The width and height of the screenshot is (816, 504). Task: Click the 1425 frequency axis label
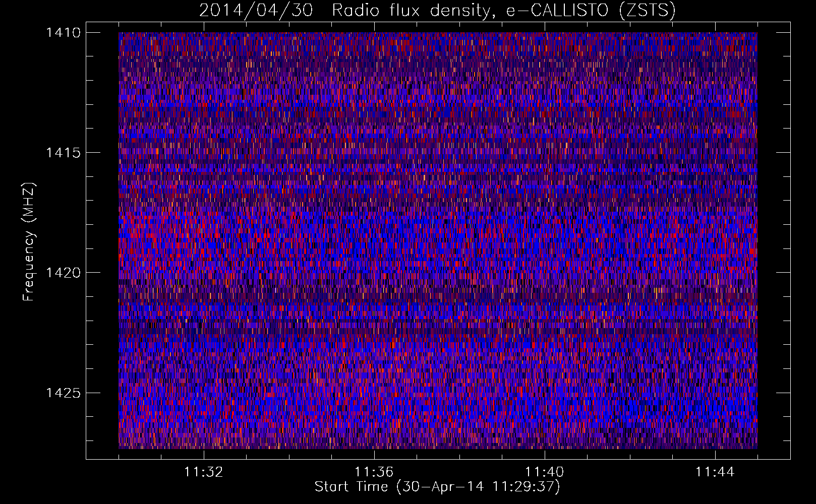63,393
